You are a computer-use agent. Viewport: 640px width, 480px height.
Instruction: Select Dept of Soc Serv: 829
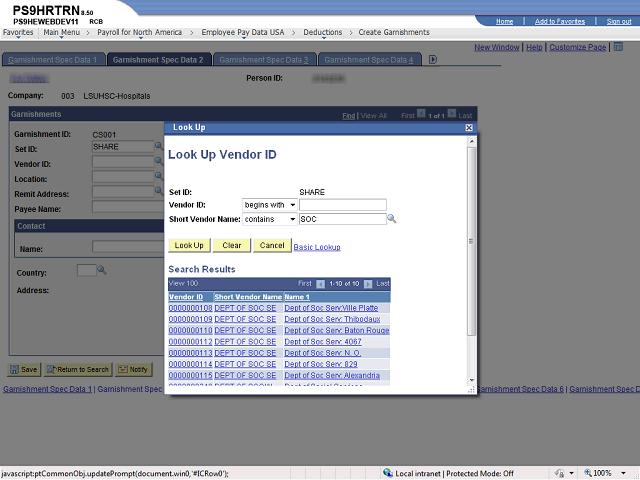(321, 364)
